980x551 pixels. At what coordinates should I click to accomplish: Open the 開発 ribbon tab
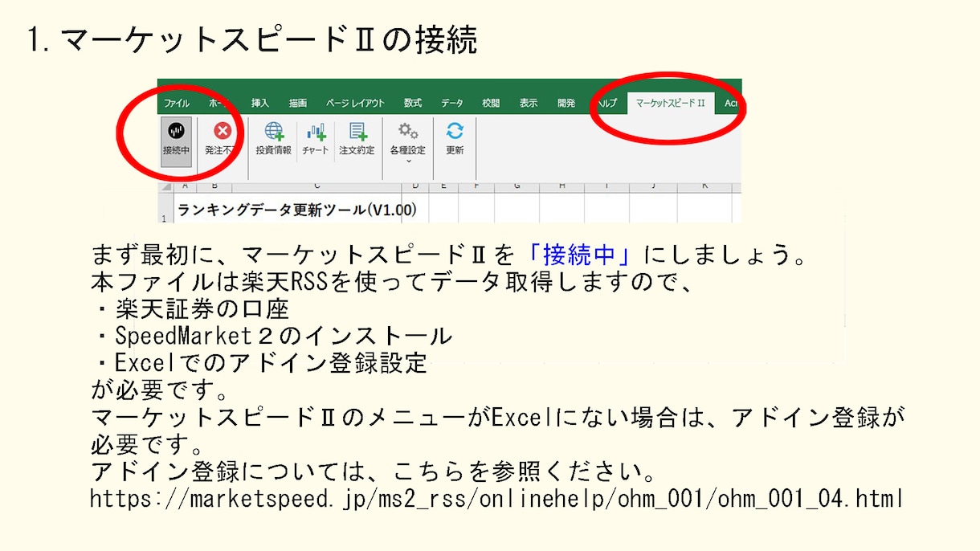pos(566,103)
